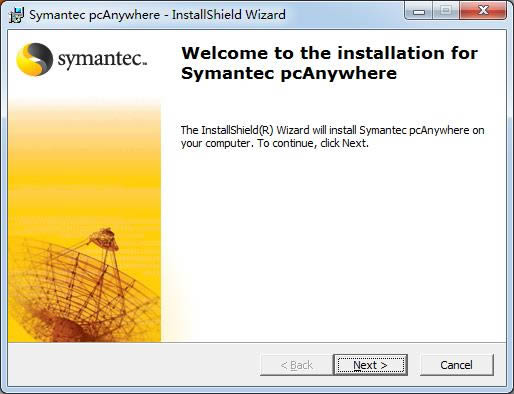514x394 pixels.
Task: Click the Symantec yellow and black circle logo
Action: click(x=34, y=59)
